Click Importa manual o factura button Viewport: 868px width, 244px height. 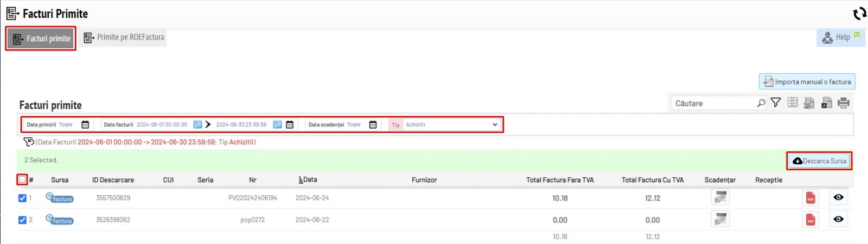807,82
